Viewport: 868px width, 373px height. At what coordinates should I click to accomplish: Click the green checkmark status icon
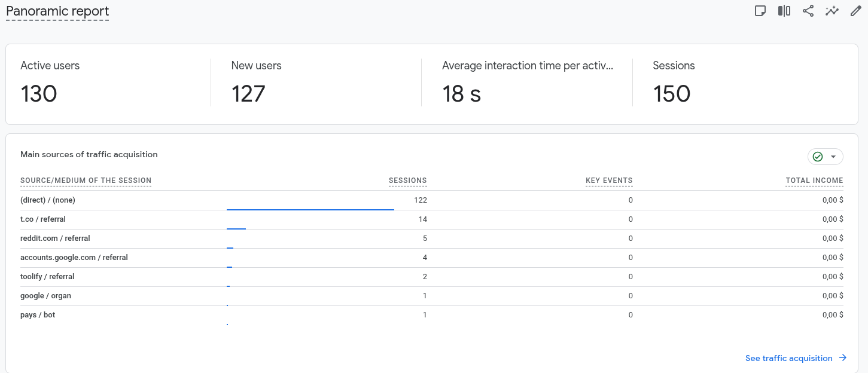point(818,157)
